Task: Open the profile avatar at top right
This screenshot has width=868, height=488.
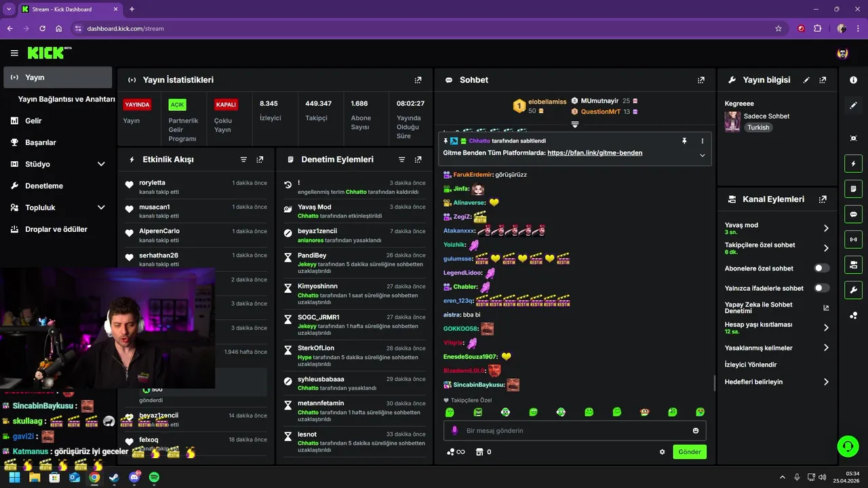Action: [842, 53]
